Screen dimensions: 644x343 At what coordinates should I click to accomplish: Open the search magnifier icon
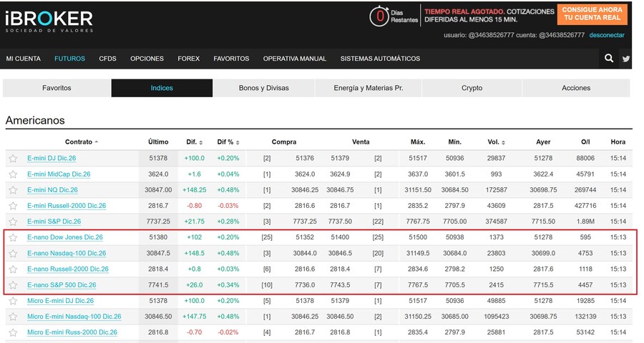(x=609, y=59)
